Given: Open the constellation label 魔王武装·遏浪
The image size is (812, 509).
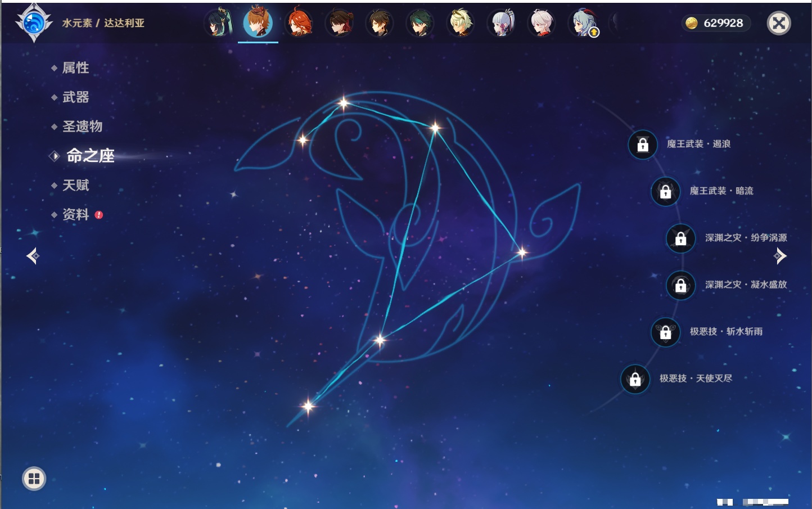Looking at the screenshot, I should point(699,144).
